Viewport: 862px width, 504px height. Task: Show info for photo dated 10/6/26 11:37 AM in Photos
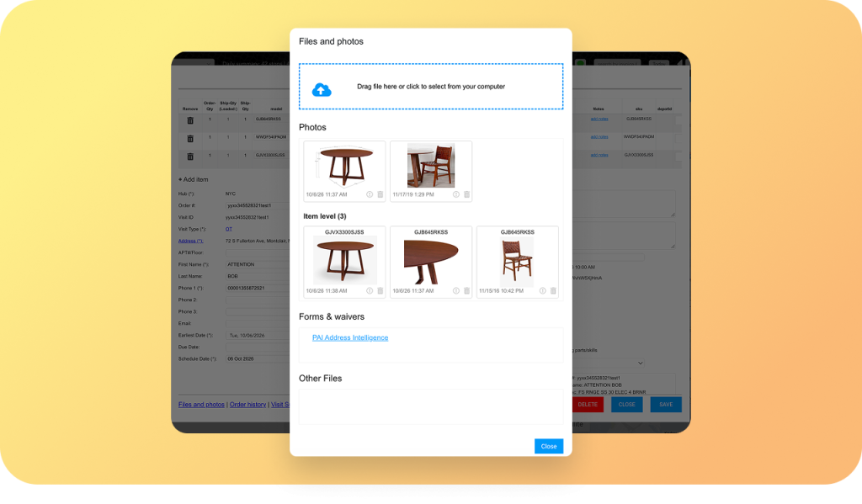[x=370, y=194]
